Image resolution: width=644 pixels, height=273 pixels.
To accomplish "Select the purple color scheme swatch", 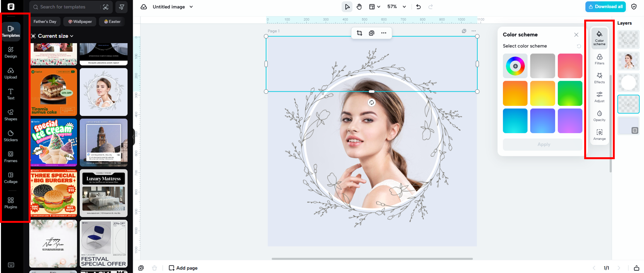I will click(x=570, y=121).
